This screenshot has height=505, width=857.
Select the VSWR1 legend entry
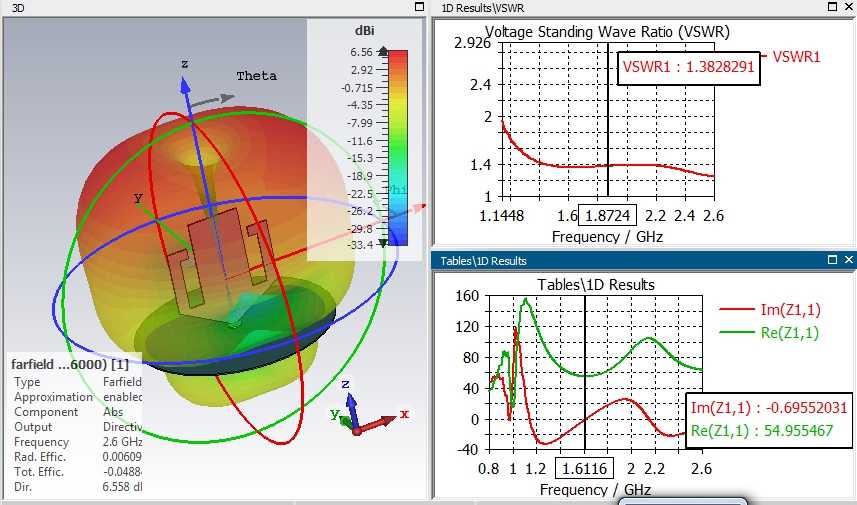[795, 57]
